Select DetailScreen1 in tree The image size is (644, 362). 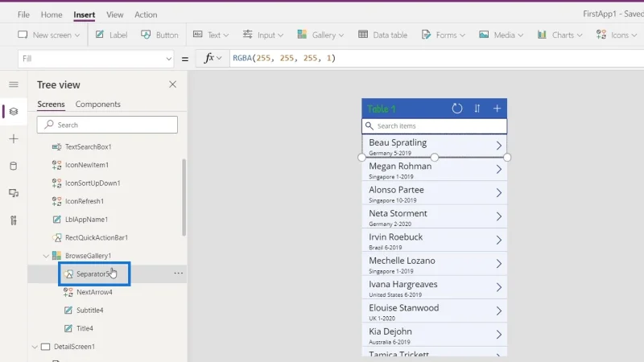(x=74, y=347)
